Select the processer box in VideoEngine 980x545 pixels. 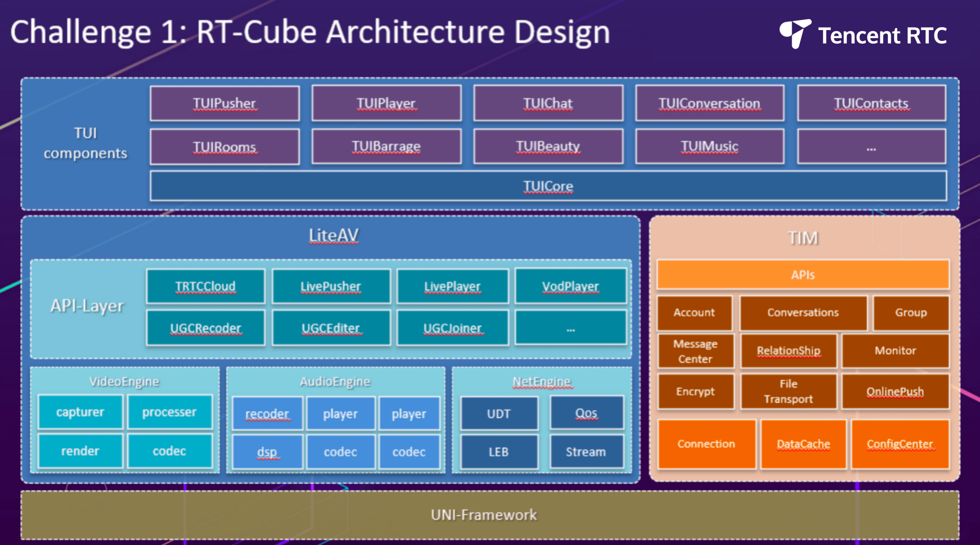169,412
